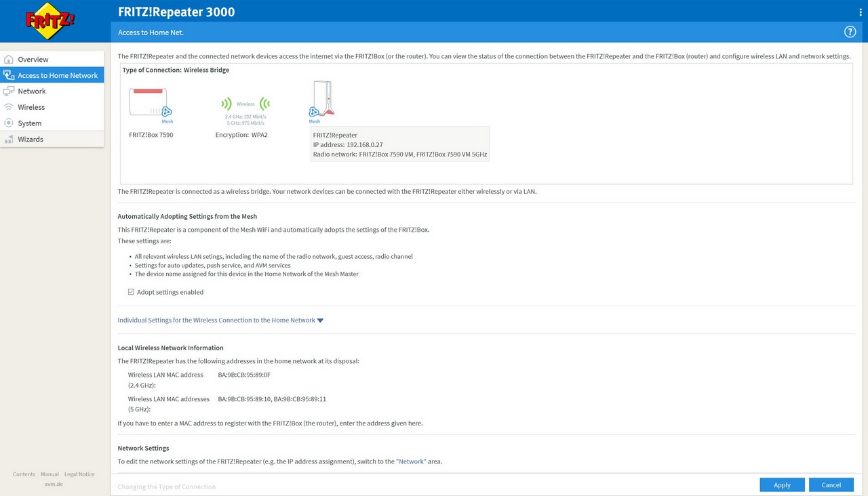
Task: Click the 5 GHz: 975 Mbit/s speed text
Action: coord(245,123)
